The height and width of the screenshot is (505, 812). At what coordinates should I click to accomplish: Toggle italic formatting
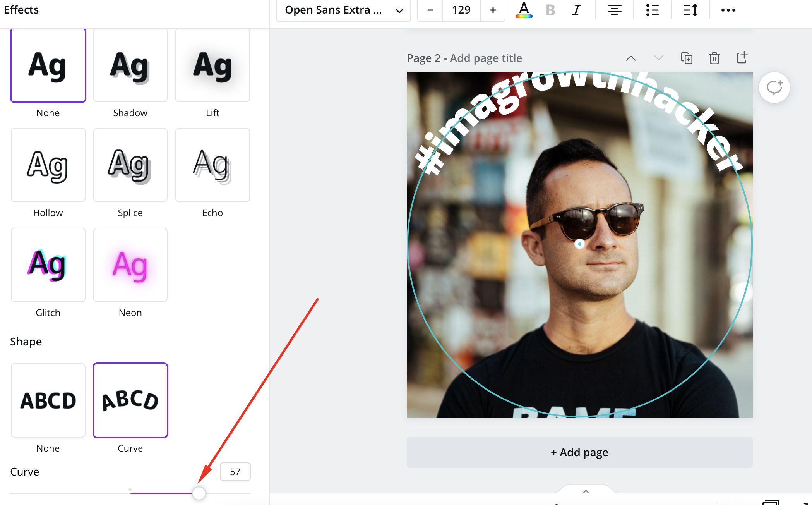coord(576,10)
